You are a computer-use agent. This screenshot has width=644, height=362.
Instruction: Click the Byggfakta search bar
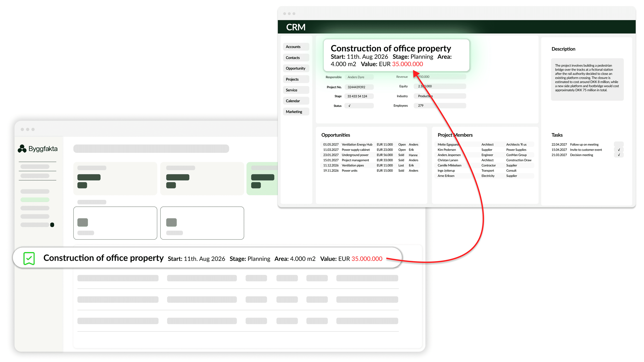(151, 149)
